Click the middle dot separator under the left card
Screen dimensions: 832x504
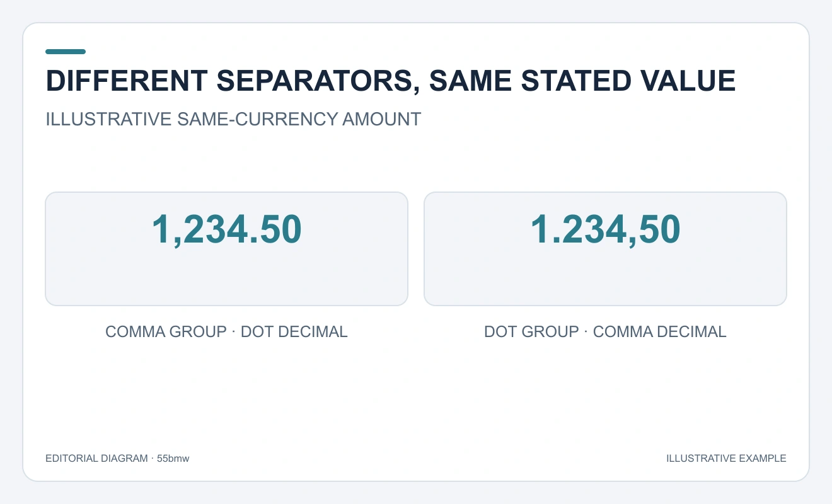(234, 331)
